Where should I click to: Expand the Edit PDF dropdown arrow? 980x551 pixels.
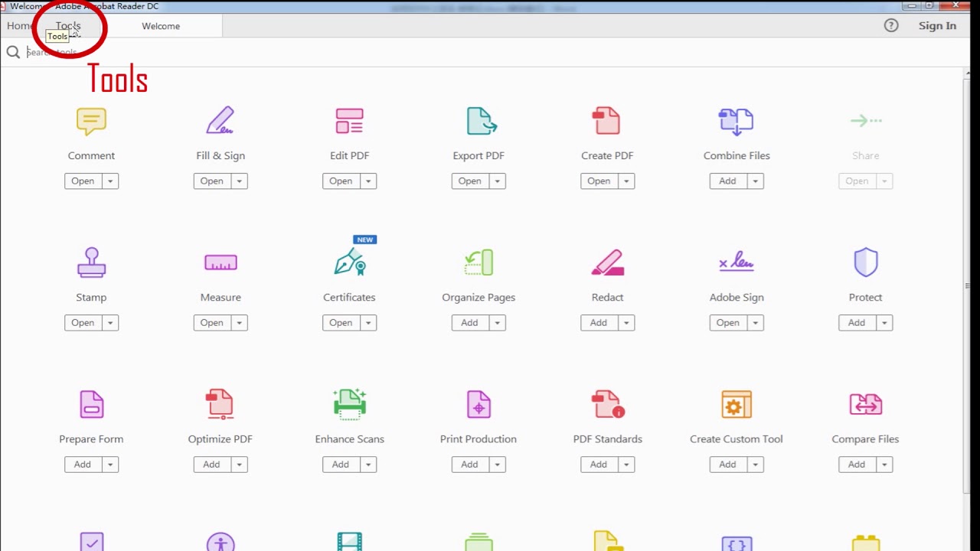coord(368,181)
